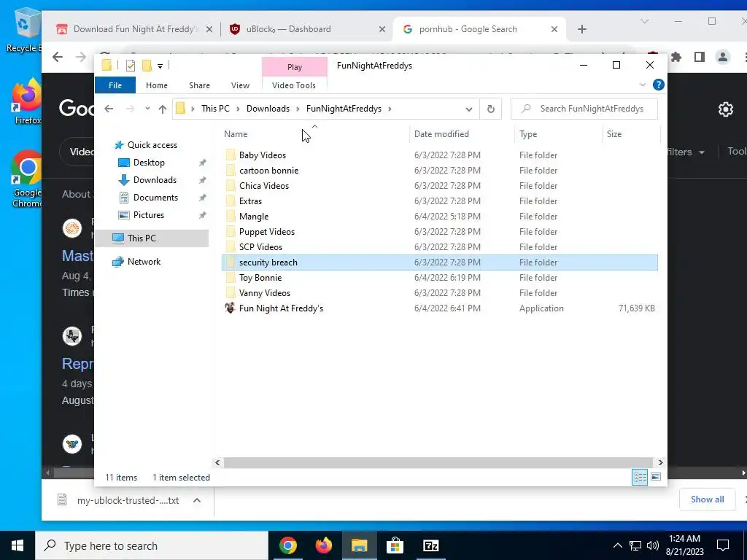Viewport: 747px width, 560px height.
Task: Open Chrome profile avatar icon
Action: 723,57
